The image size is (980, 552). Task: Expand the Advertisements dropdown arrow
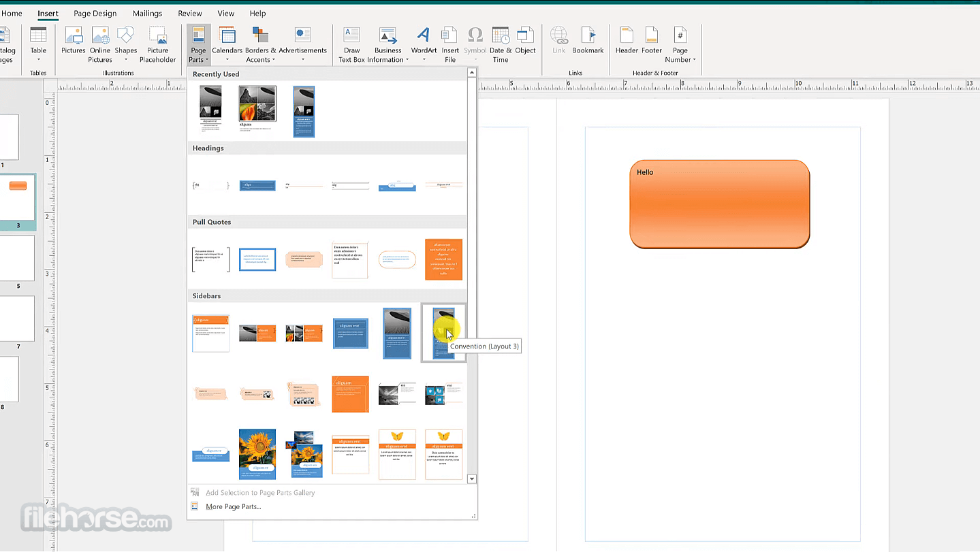pos(303,60)
